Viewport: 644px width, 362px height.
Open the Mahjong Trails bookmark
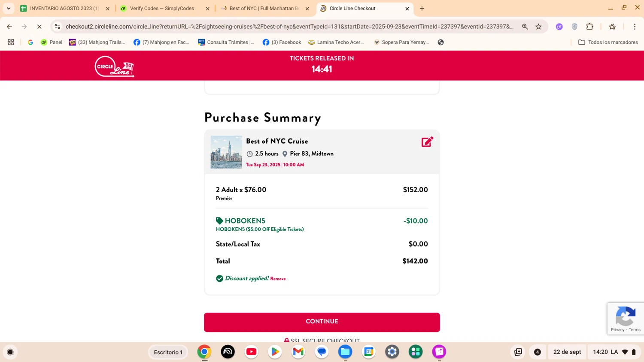pyautogui.click(x=97, y=42)
